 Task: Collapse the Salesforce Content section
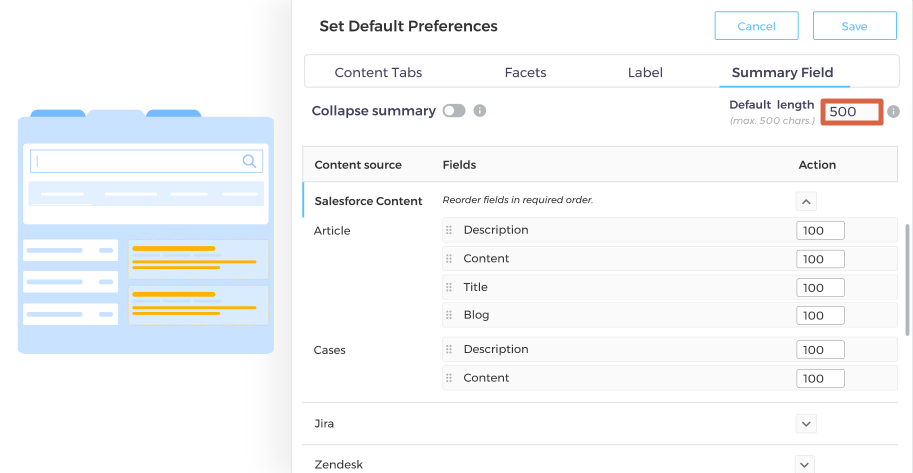click(x=807, y=201)
